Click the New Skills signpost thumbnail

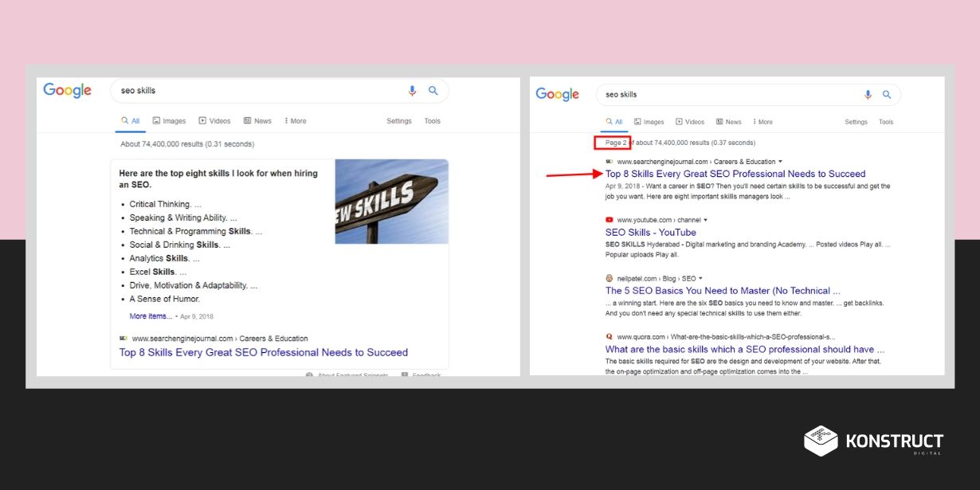click(391, 202)
